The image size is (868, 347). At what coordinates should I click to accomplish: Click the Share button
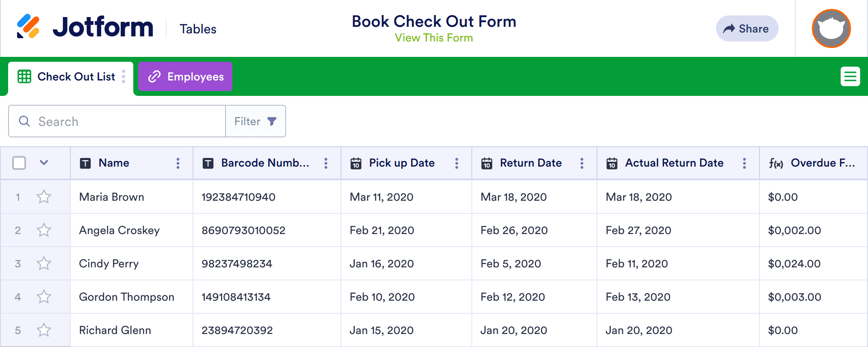click(747, 28)
